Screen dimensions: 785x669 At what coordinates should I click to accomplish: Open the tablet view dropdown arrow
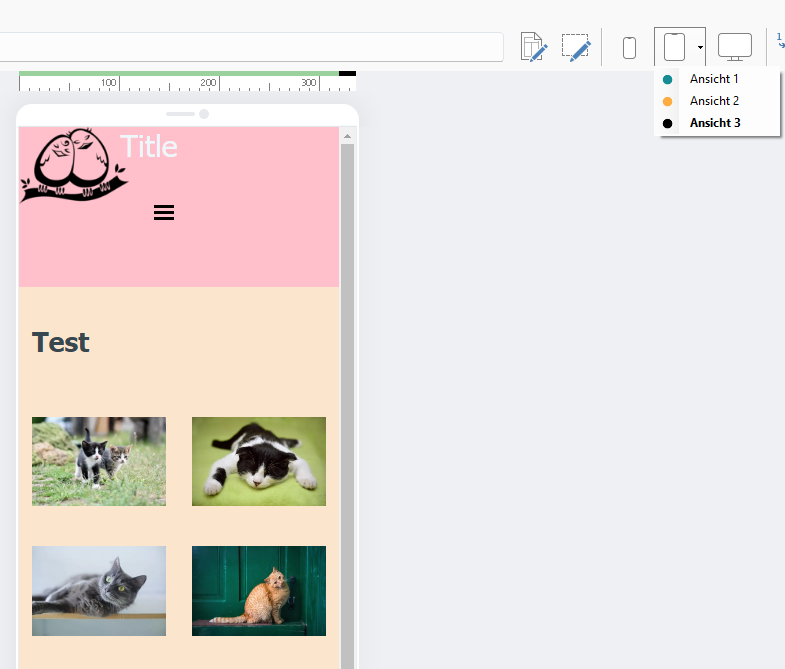(700, 47)
